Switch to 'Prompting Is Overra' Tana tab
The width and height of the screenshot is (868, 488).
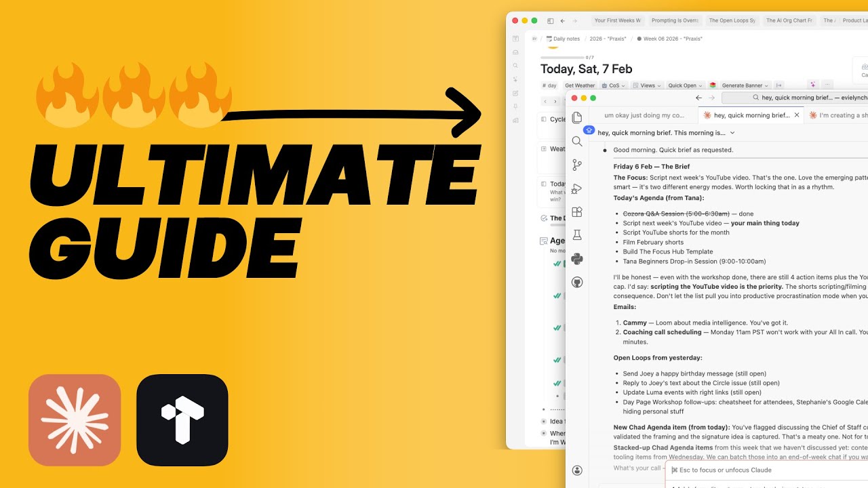point(674,21)
